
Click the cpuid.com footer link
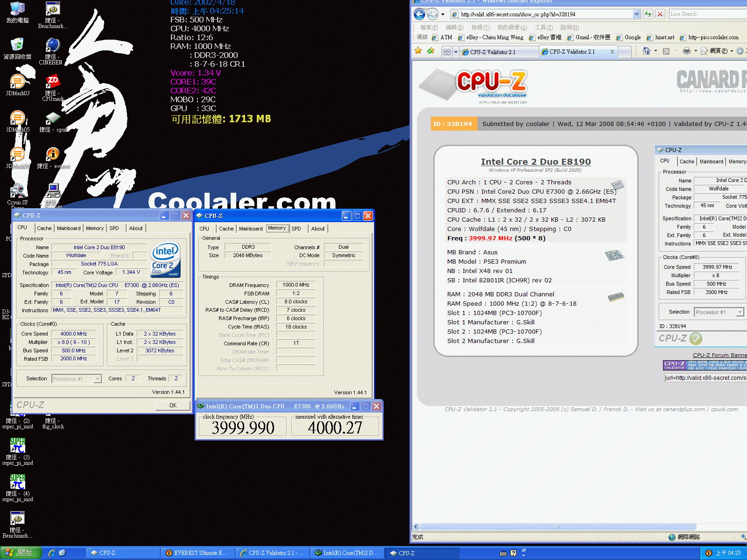coord(725,409)
